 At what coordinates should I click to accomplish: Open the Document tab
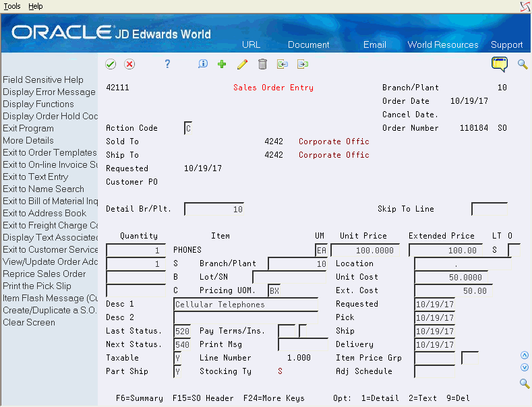[x=308, y=44]
